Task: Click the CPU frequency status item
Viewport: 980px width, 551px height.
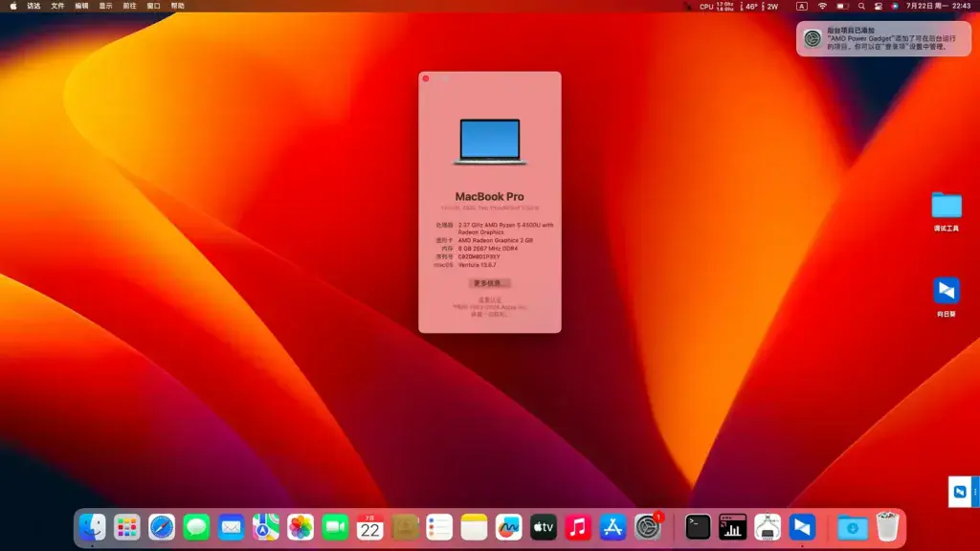Action: click(716, 7)
